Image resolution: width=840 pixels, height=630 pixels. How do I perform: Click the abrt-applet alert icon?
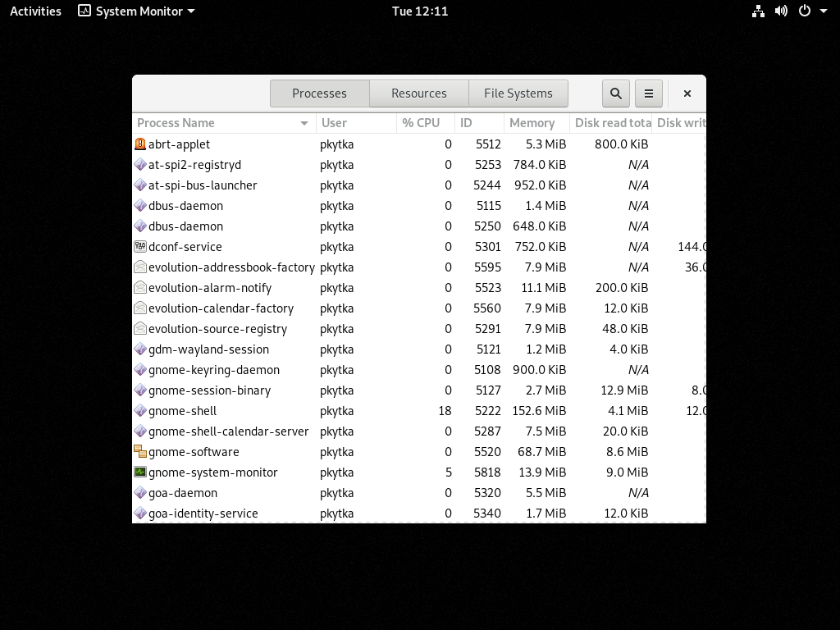[x=139, y=144]
